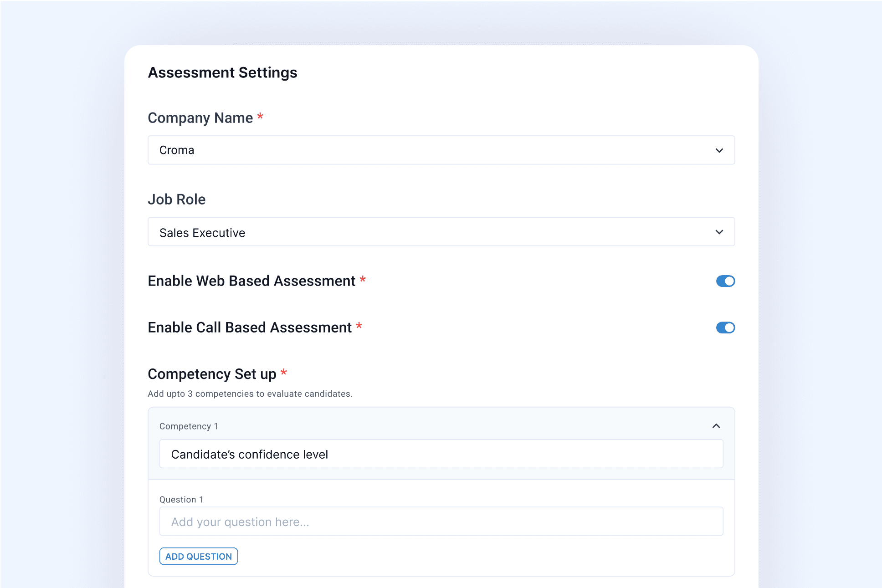This screenshot has width=882, height=588.
Task: Click the Job Role field label
Action: (x=176, y=199)
